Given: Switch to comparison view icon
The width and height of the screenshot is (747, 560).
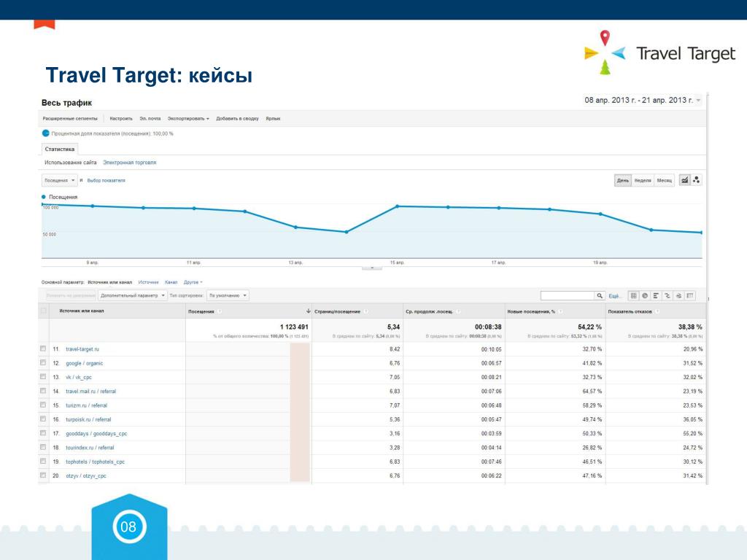Looking at the screenshot, I should click(x=667, y=296).
